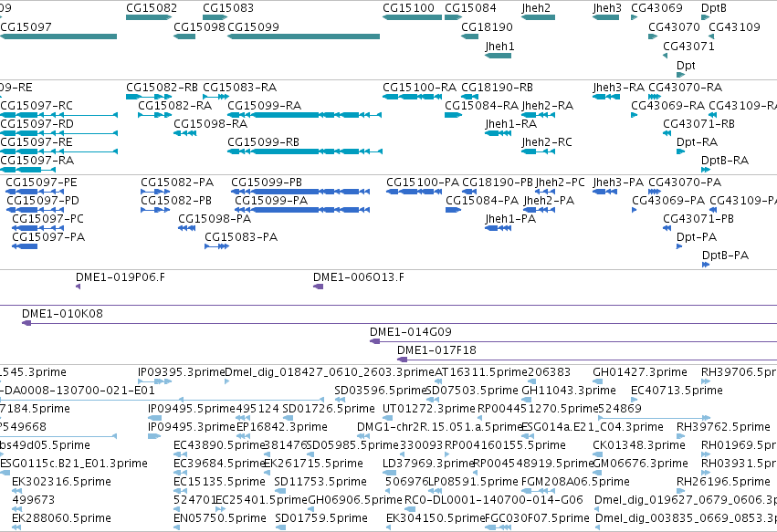
Task: Click the DME1-006O13.F BAC end
Action: tap(318, 287)
